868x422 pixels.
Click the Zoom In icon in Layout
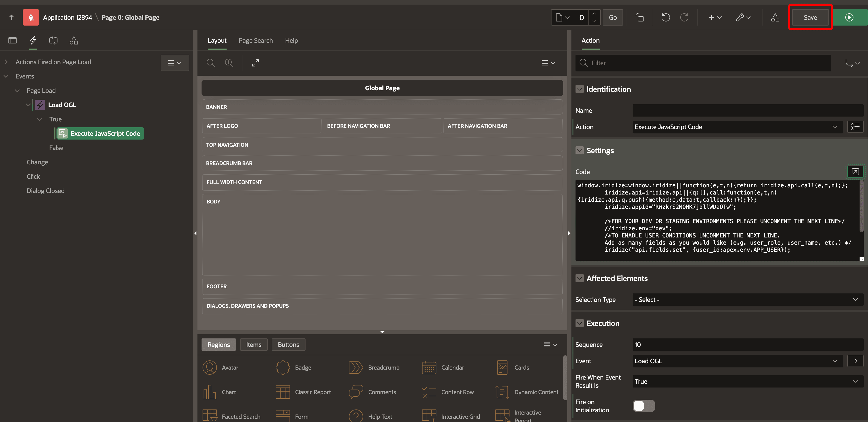pyautogui.click(x=229, y=63)
